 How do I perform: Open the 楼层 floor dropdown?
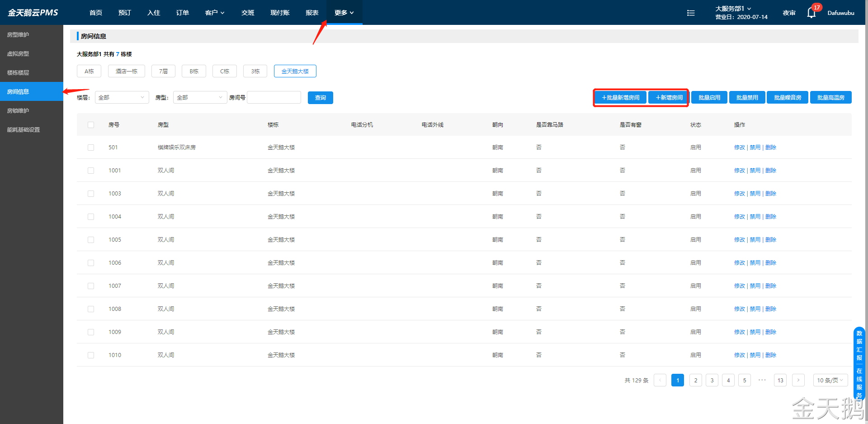[x=122, y=97]
